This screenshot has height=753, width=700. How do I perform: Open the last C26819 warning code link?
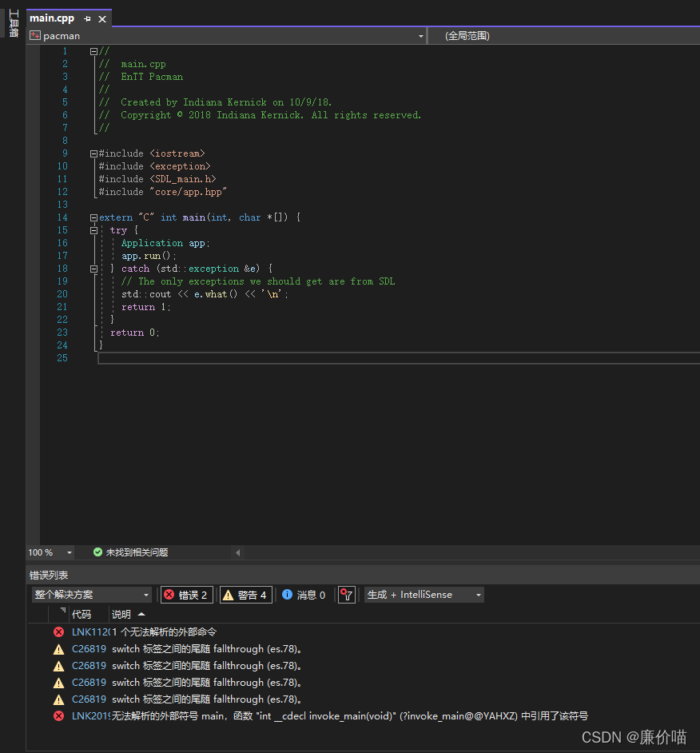[x=89, y=699]
